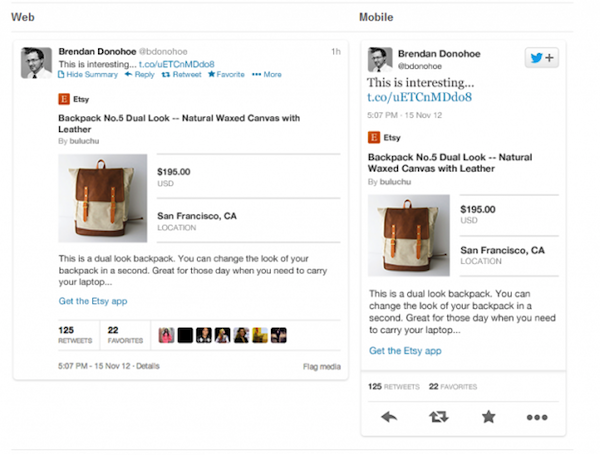Favorite the web tweet
600x455 pixels.
pyautogui.click(x=226, y=74)
